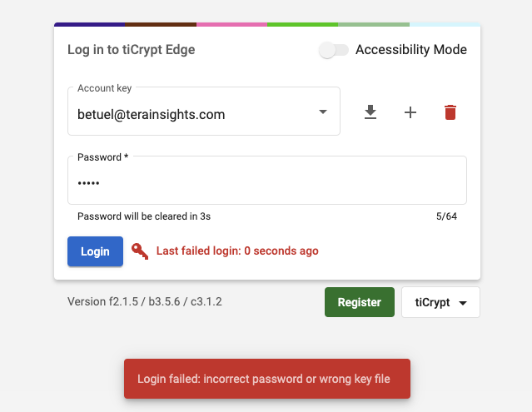The height and width of the screenshot is (412, 532).
Task: Click the pale green color strip segment
Action: [374, 24]
